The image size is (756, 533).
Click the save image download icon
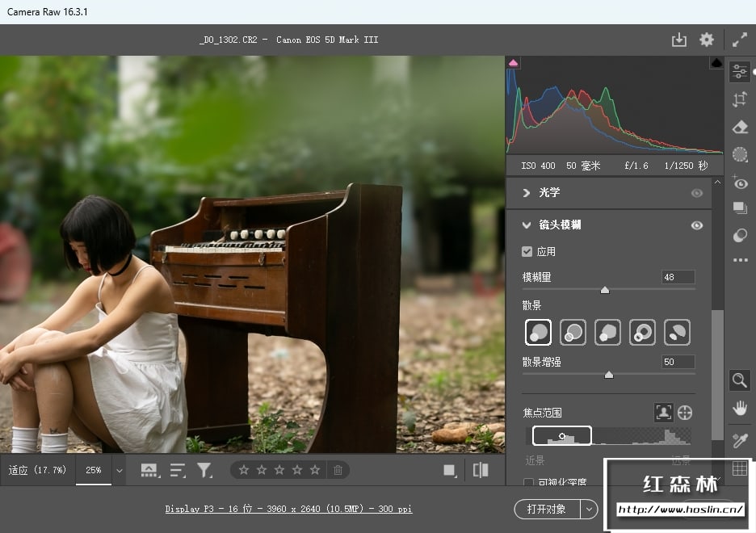[x=678, y=40]
